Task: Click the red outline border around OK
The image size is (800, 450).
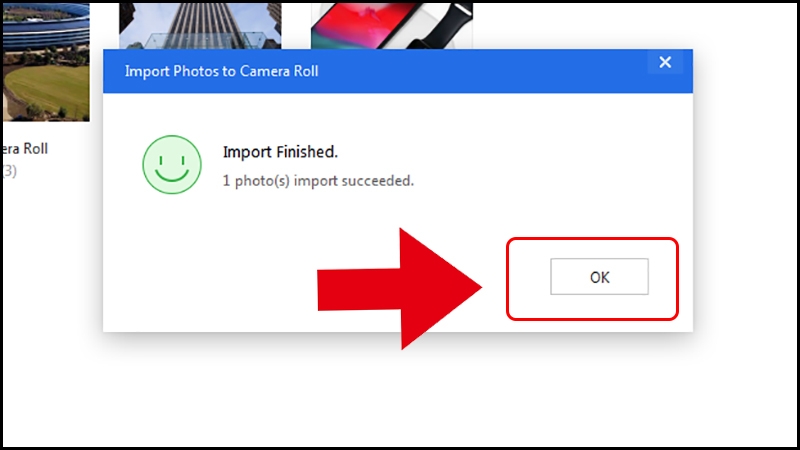Action: tap(592, 239)
